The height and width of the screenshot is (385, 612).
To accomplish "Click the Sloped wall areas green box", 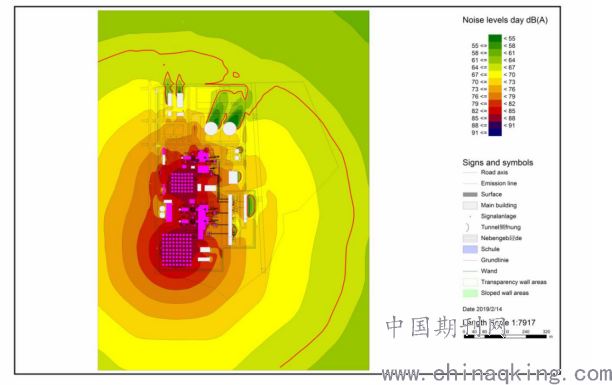I will point(470,292).
